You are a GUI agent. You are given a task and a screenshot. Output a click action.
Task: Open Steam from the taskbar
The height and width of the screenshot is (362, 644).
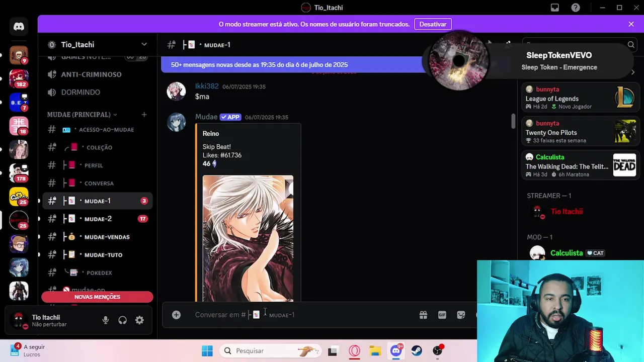click(x=417, y=351)
